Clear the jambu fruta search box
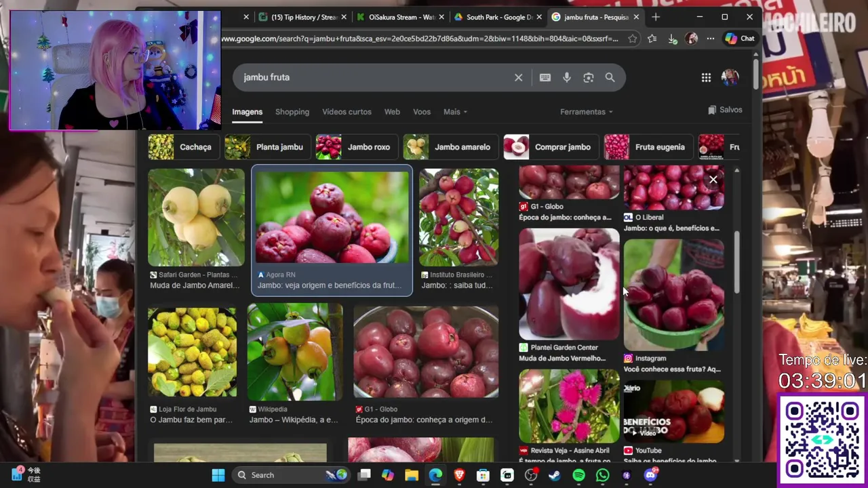 point(518,77)
